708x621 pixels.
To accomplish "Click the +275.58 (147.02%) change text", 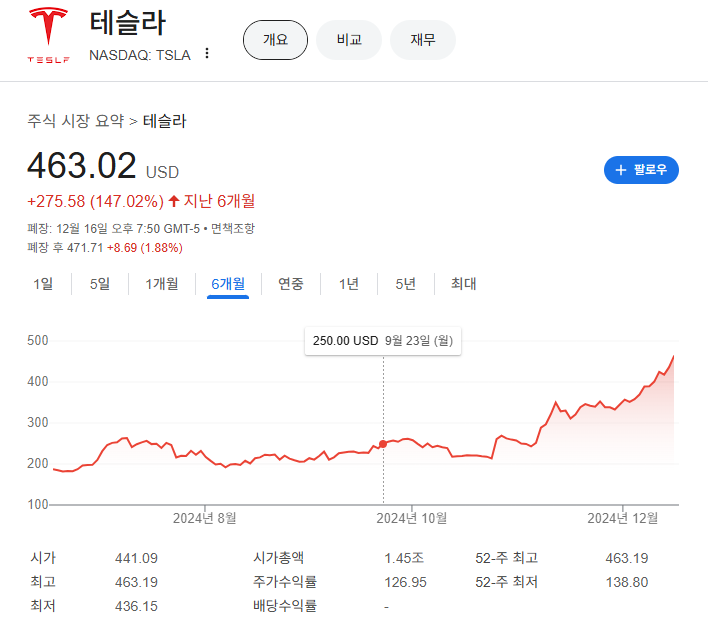I will pos(95,201).
